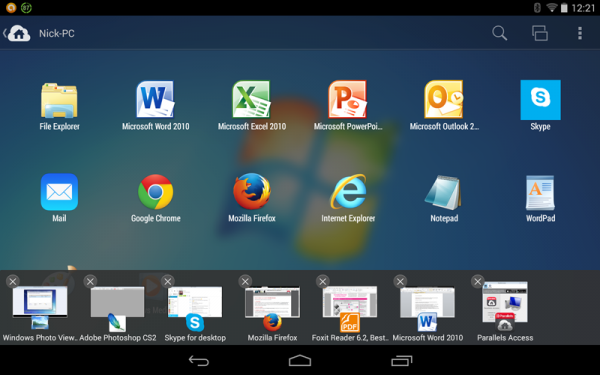Open Internet Explorer
Image resolution: width=600 pixels, height=375 pixels.
point(348,192)
